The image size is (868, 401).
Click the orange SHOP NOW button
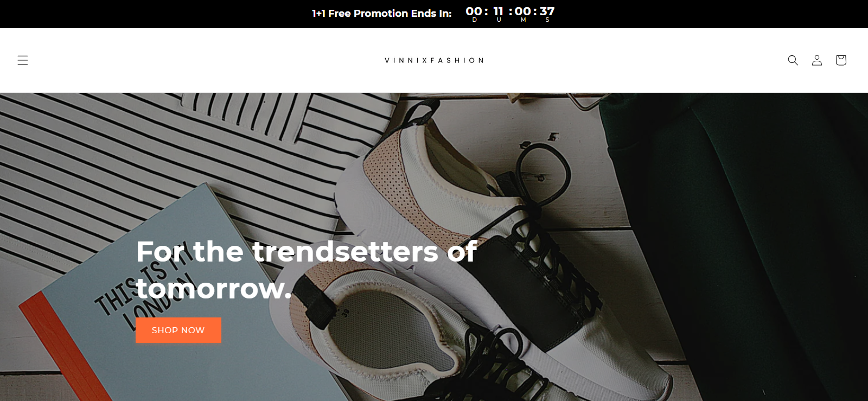pos(178,330)
